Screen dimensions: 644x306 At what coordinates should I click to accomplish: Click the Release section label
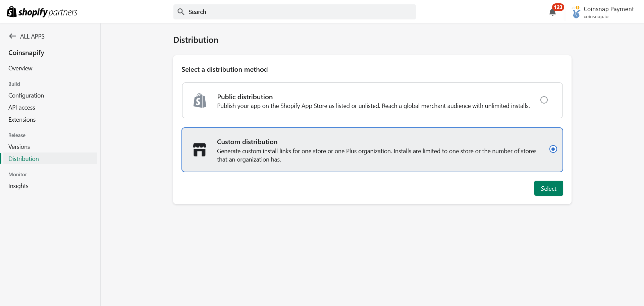tap(17, 135)
